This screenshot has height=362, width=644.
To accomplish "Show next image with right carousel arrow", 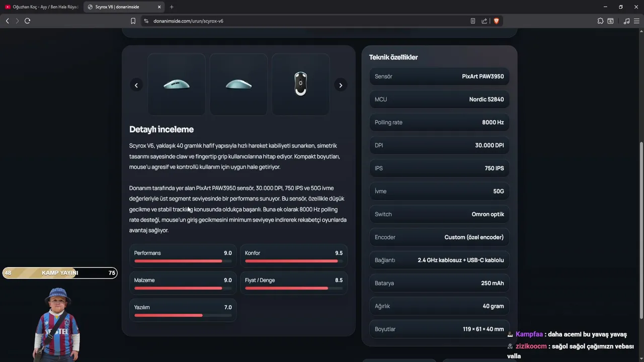I will point(341,85).
